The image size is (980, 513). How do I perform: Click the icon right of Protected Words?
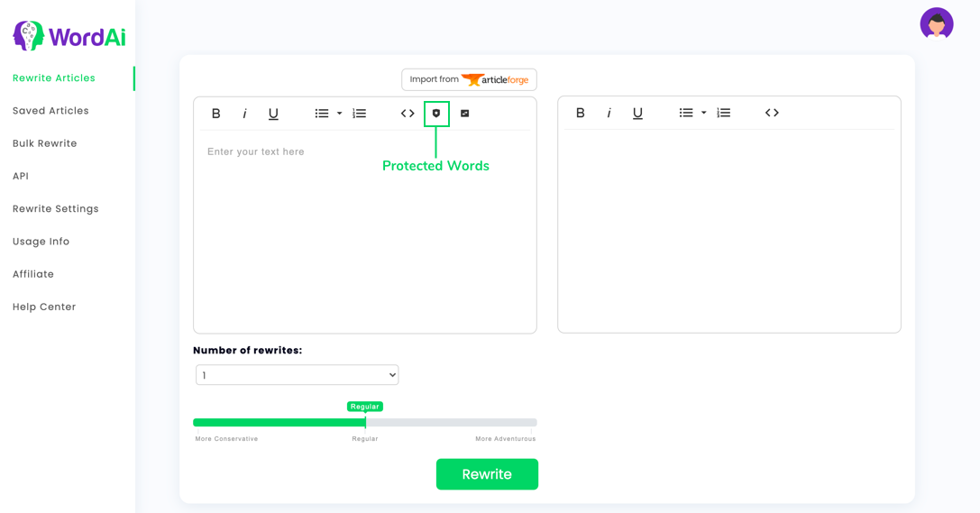point(465,114)
